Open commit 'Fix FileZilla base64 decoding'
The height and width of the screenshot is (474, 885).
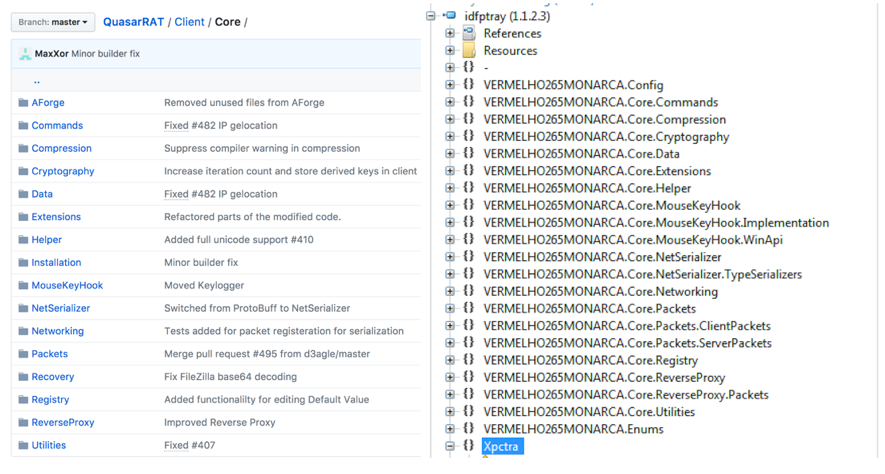pyautogui.click(x=230, y=377)
